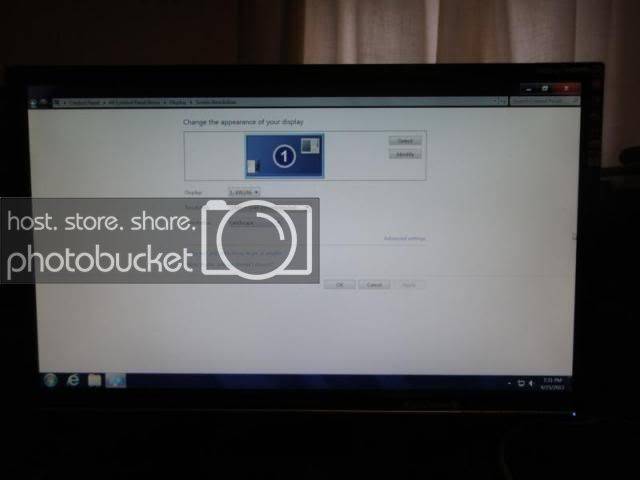Open the taskbar clock and date
The height and width of the screenshot is (480, 640).
coord(553,384)
